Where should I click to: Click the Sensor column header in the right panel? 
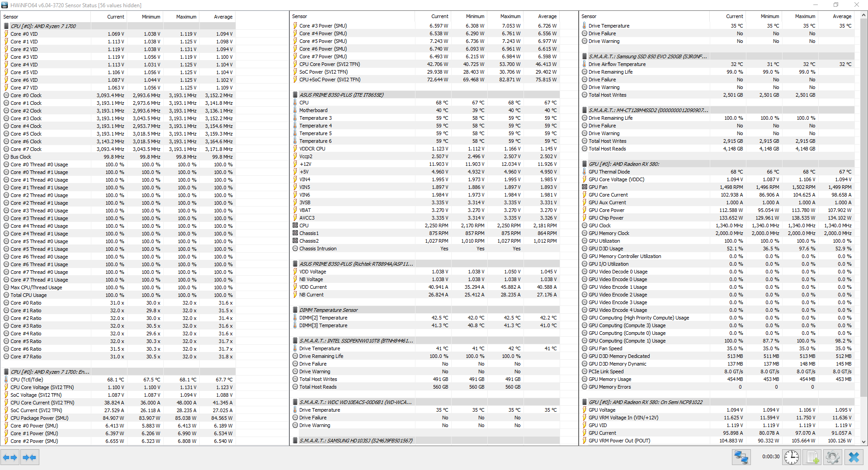[x=644, y=16]
